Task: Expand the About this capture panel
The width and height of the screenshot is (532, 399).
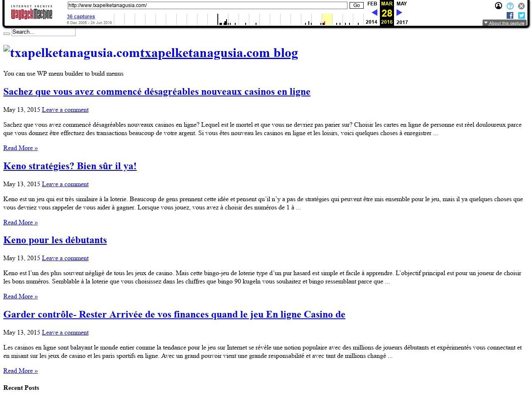Action: [504, 23]
